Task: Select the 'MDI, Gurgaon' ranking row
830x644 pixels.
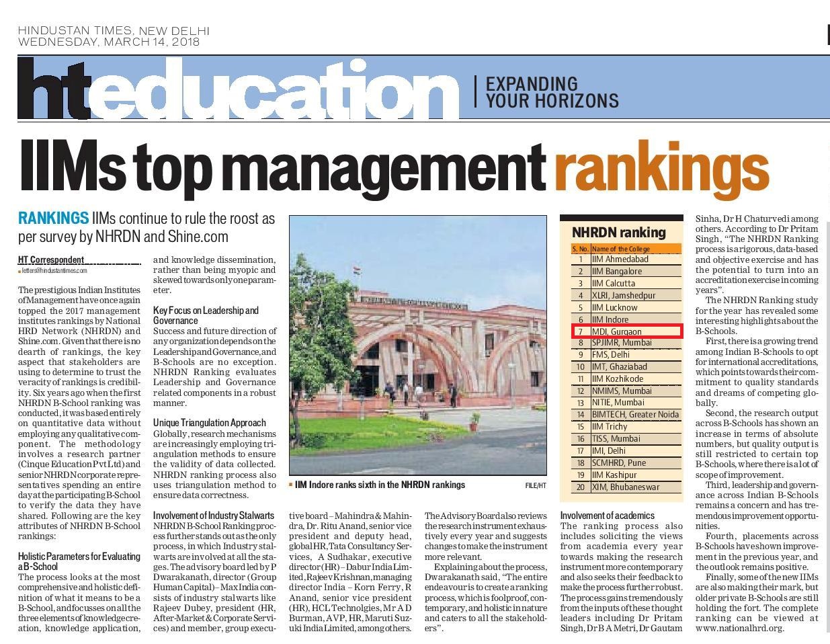Action: (x=626, y=331)
